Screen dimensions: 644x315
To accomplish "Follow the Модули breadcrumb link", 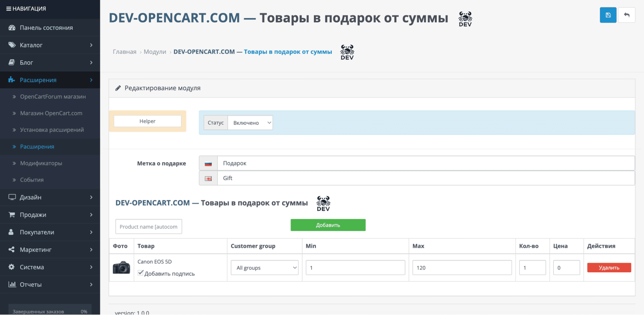I will (x=155, y=52).
